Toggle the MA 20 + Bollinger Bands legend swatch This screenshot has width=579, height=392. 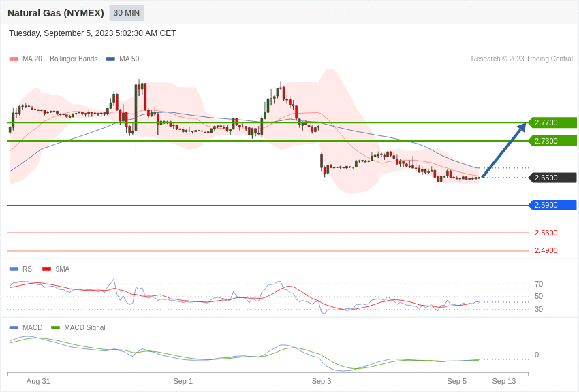coord(14,59)
